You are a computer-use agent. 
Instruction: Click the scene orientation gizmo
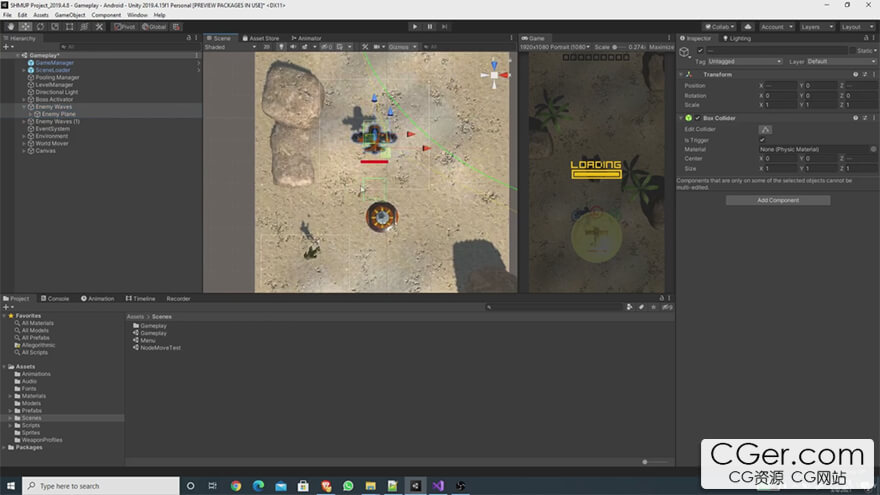494,74
